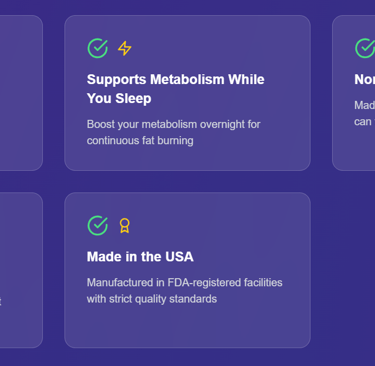Click the Boost your metabolism overnight description
The image size is (375, 366).
pyautogui.click(x=173, y=132)
